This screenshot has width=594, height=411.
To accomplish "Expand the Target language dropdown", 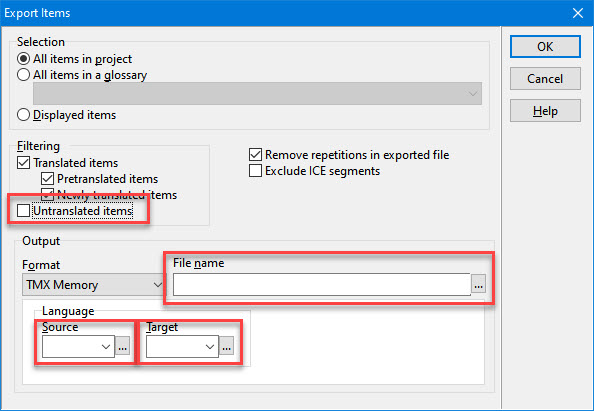I will (x=183, y=346).
